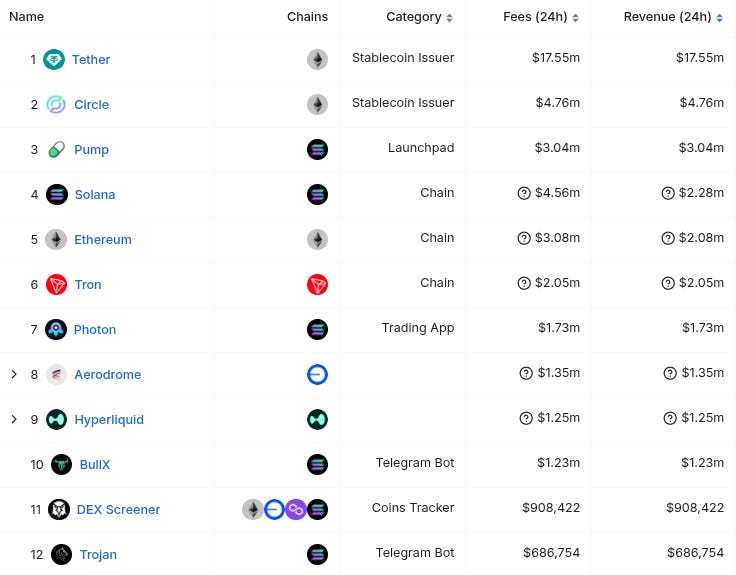Click the Ethereum logo next to its name
The height and width of the screenshot is (575, 736).
tap(56, 239)
